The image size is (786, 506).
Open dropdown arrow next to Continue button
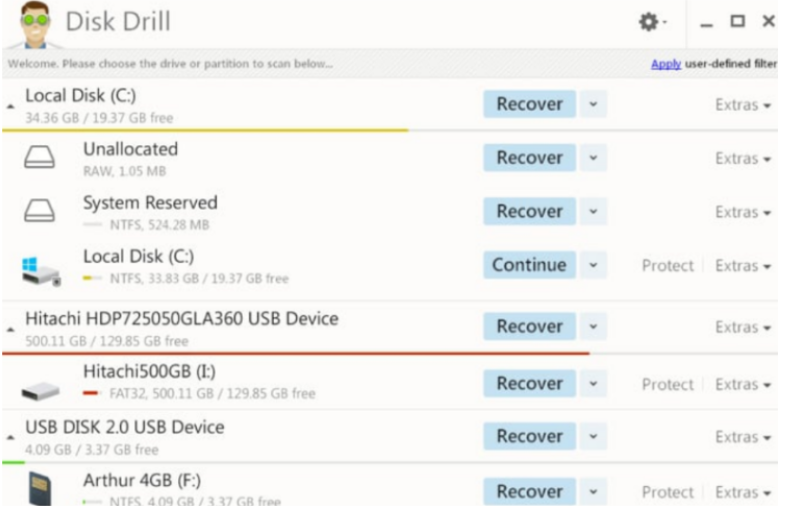pos(593,266)
